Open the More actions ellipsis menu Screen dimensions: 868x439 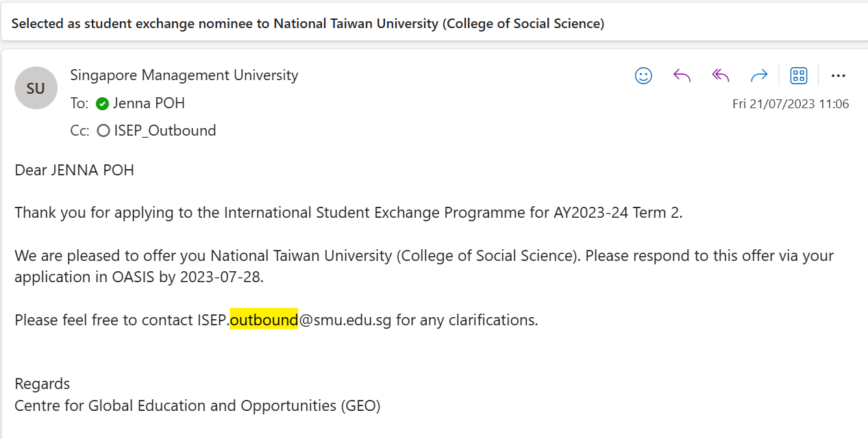pos(839,75)
